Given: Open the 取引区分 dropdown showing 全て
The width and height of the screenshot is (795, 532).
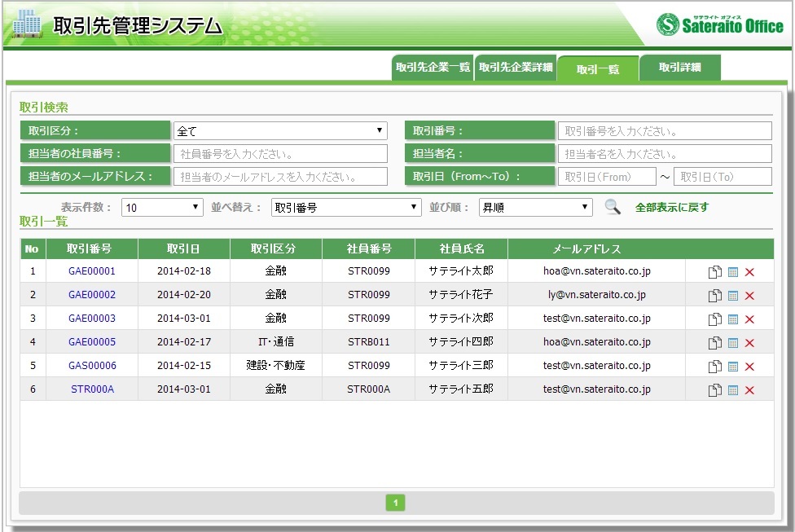Looking at the screenshot, I should (280, 131).
